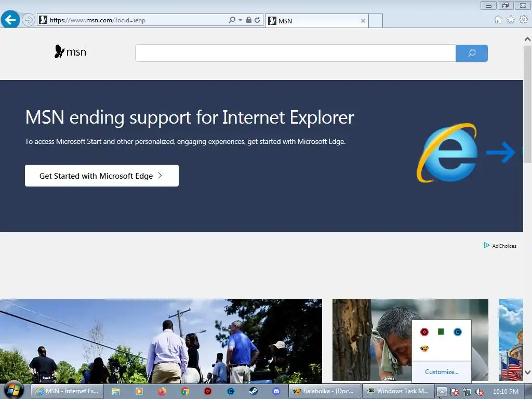Launch Discord from the taskbar

(x=276, y=392)
